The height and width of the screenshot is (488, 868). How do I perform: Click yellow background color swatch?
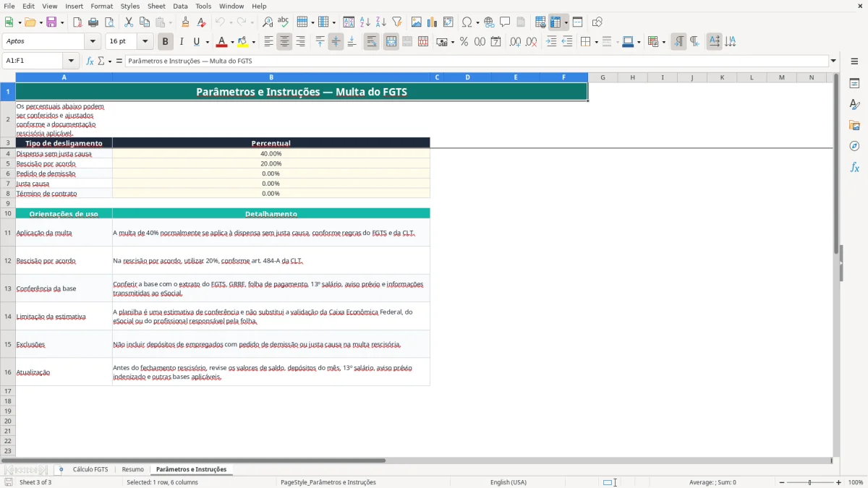[243, 42]
